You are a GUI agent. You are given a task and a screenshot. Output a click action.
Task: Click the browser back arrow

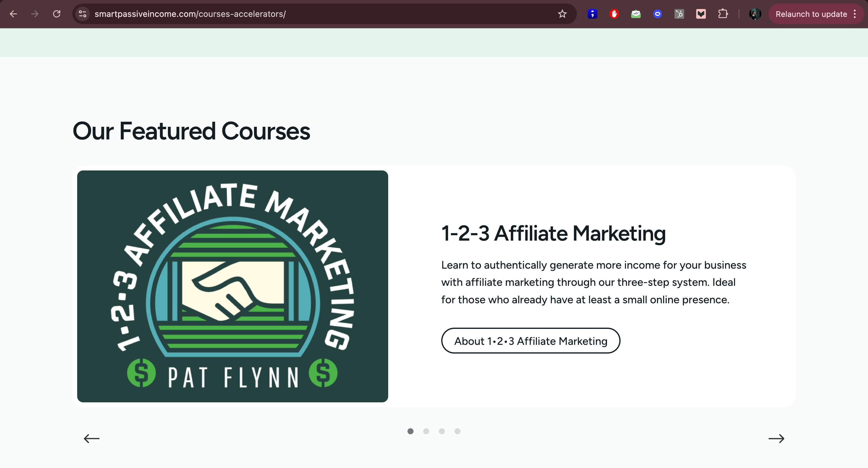point(14,14)
